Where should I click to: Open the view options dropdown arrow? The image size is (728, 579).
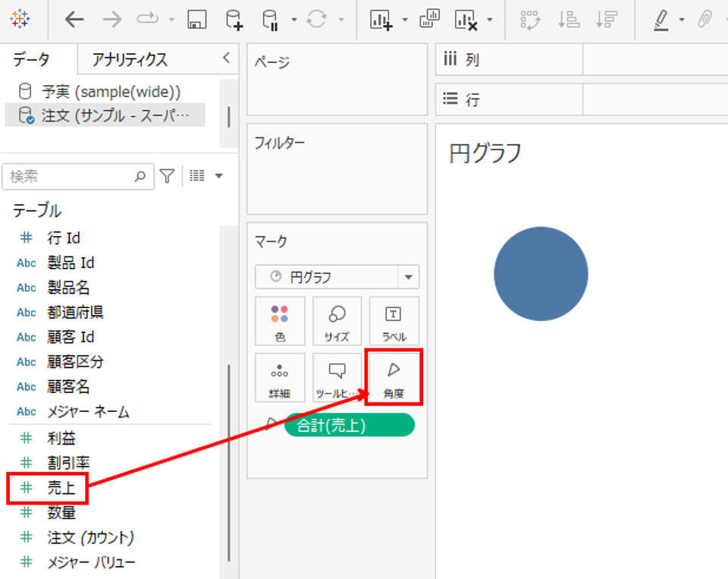pyautogui.click(x=218, y=176)
